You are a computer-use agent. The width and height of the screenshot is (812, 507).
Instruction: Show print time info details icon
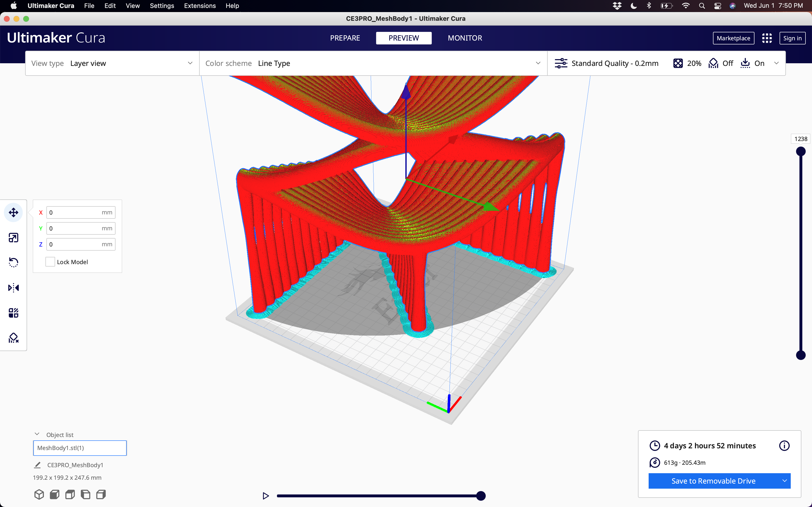(x=784, y=446)
